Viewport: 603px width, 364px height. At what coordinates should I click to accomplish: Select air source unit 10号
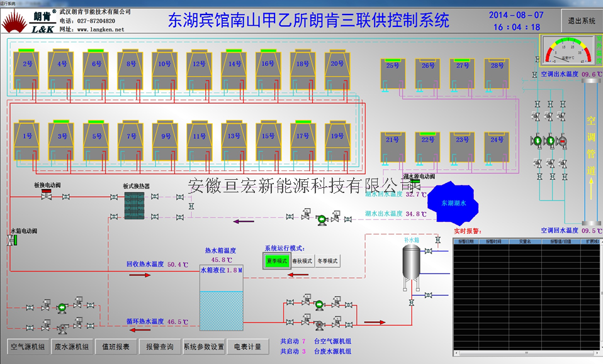pyautogui.click(x=164, y=69)
